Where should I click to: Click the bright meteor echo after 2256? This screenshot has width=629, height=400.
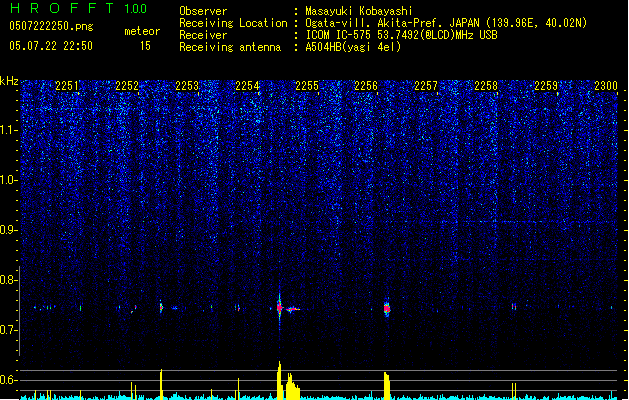point(387,309)
